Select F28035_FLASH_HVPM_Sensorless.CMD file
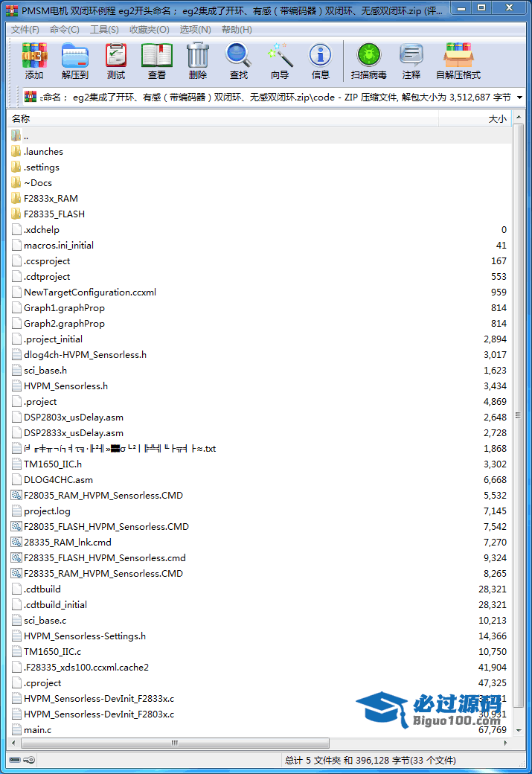The image size is (532, 774). (106, 527)
